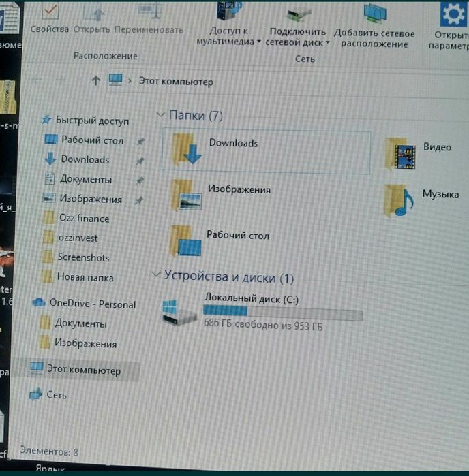This screenshot has width=469, height=476.
Task: Click pin icon next to sidebar Изображения
Action: click(x=138, y=200)
